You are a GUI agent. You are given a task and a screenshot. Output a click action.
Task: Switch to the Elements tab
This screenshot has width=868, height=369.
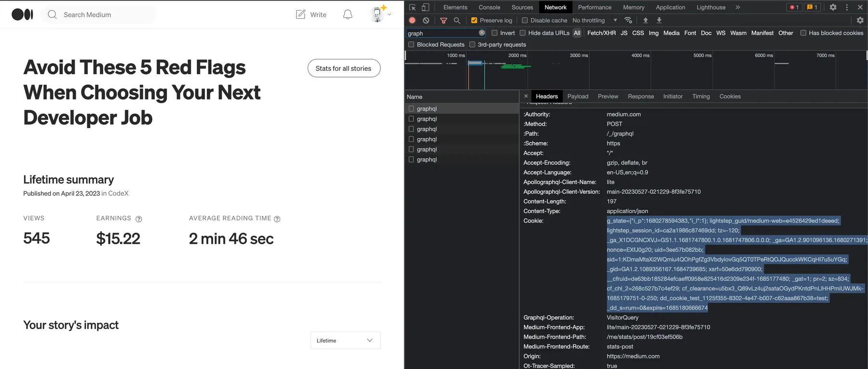click(455, 7)
